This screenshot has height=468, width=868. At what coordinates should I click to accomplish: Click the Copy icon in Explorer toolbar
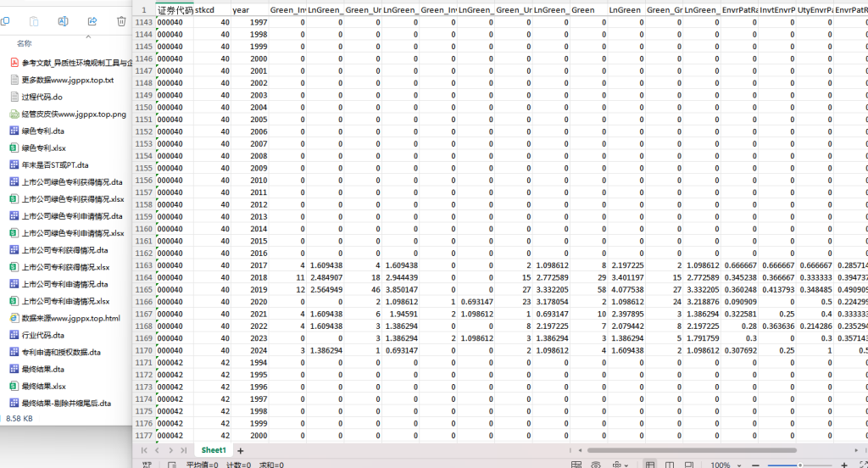tap(5, 21)
